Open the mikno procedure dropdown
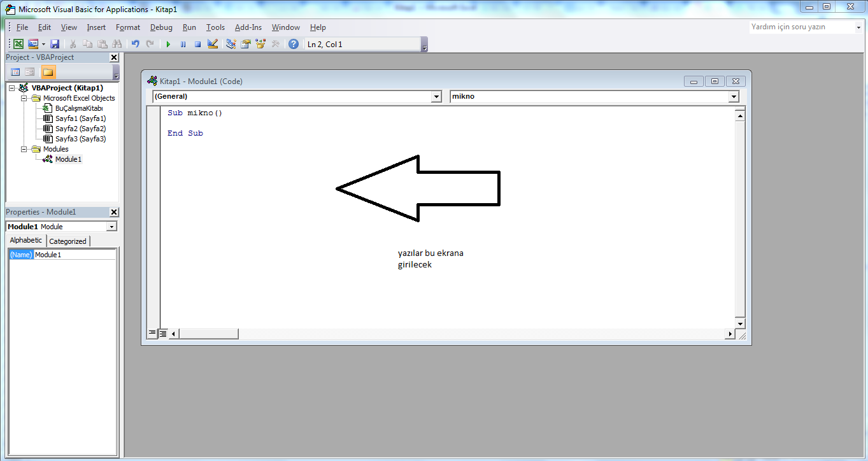The height and width of the screenshot is (461, 868). (x=734, y=97)
